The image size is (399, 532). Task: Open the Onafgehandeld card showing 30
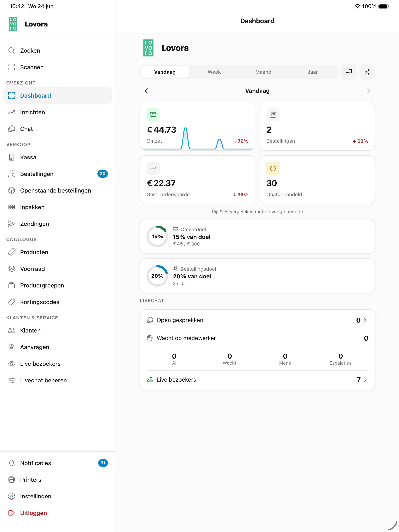pyautogui.click(x=317, y=180)
